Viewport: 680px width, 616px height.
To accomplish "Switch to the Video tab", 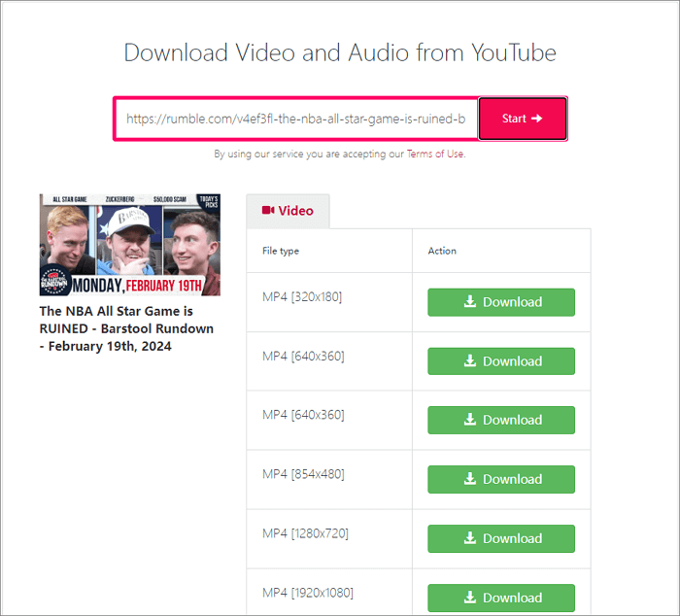I will (288, 211).
